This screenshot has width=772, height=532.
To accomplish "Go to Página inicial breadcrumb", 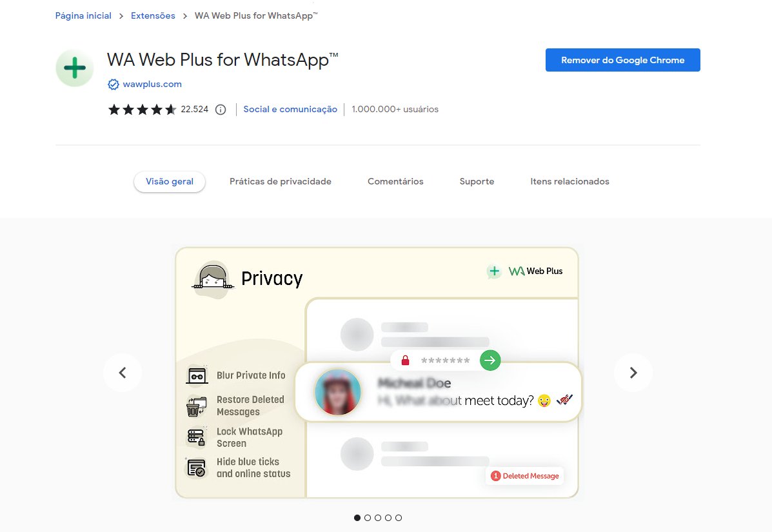I will coord(83,15).
